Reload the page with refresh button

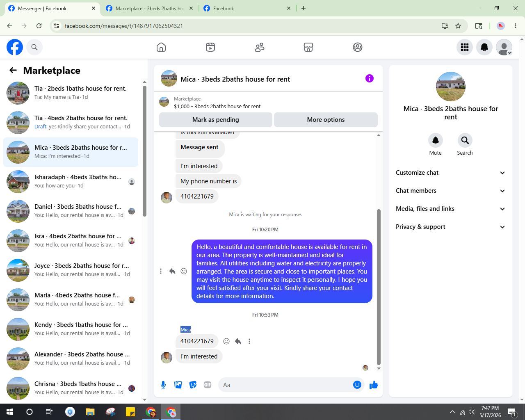point(39,26)
